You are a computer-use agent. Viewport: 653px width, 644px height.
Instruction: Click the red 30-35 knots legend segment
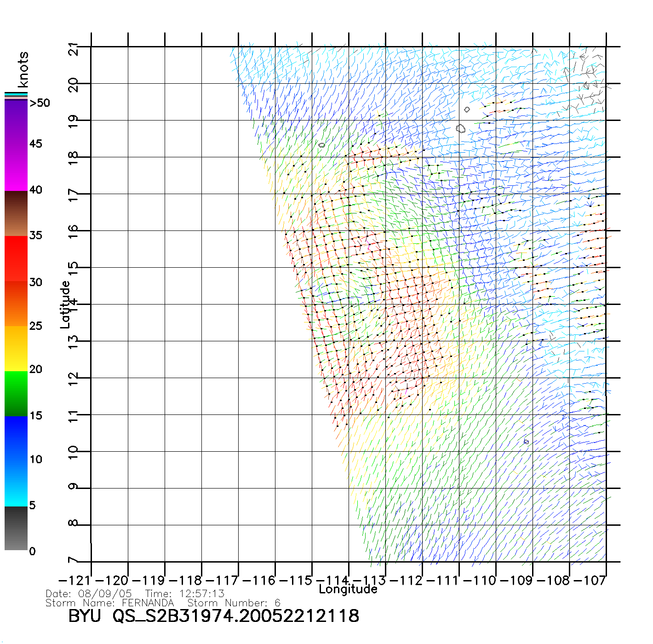pyautogui.click(x=16, y=258)
